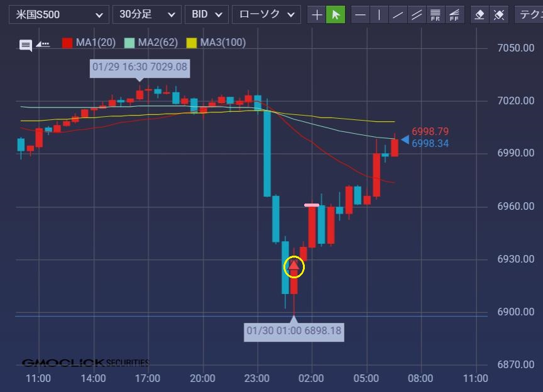Collapse the indicator legend arrow

click(x=43, y=44)
